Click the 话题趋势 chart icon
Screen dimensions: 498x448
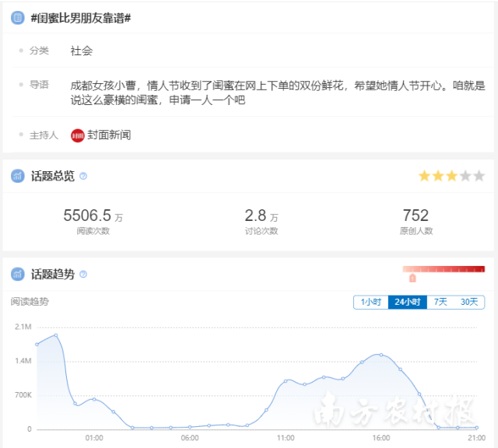tap(17, 274)
